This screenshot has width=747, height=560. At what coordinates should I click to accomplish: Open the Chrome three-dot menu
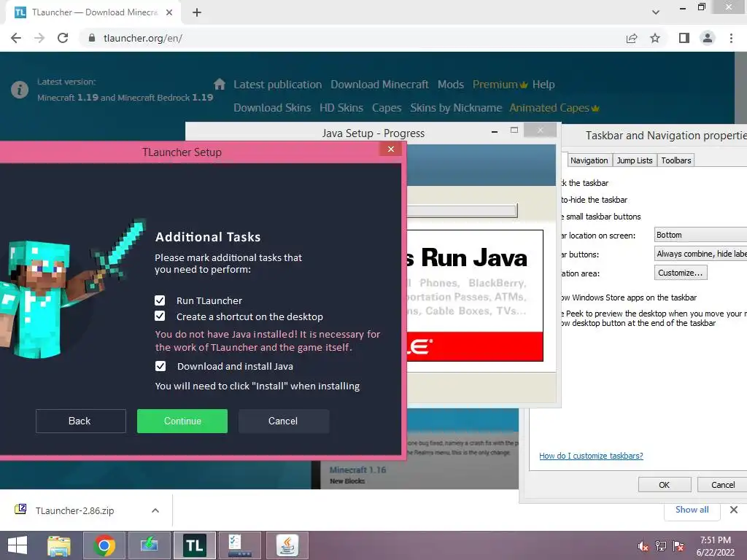tap(731, 38)
